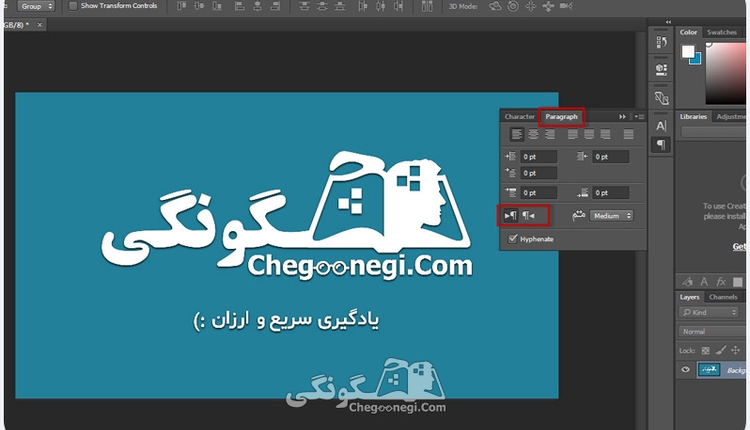Click the Auto-Align Layers icon
The height and width of the screenshot is (430, 750).
point(427,6)
